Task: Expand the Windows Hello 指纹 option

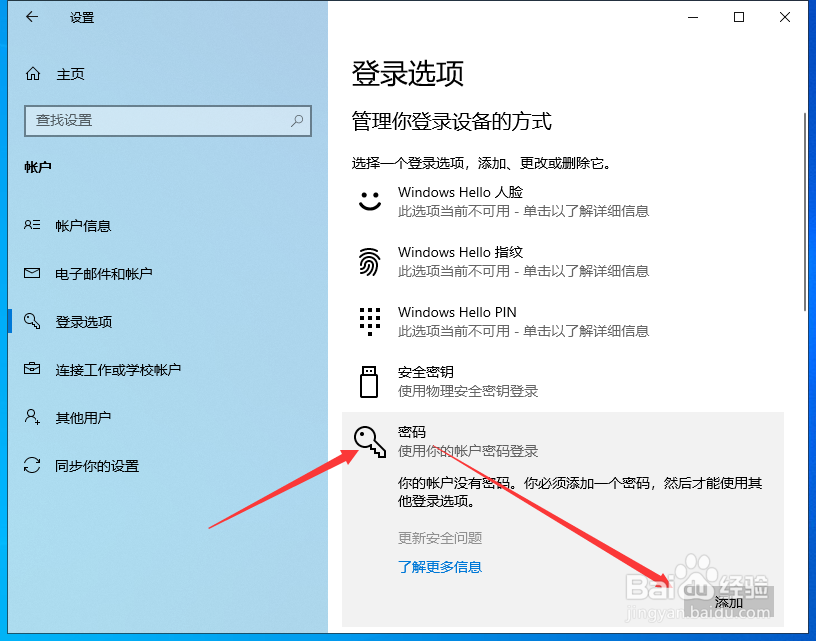Action: tap(563, 261)
